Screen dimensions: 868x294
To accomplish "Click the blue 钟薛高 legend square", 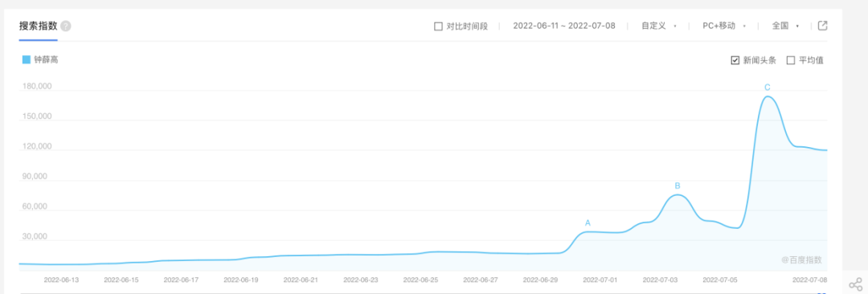I will [26, 59].
